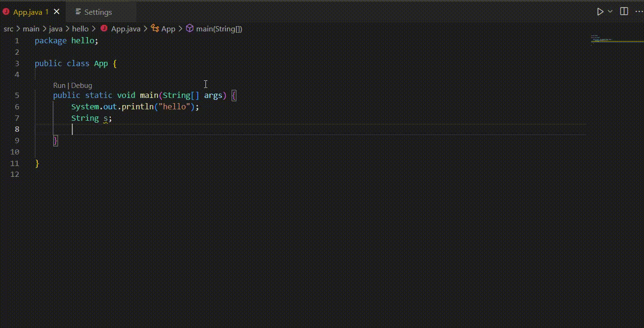Click line number 5 in the gutter
Screen dimensions: 644x328
(17, 95)
